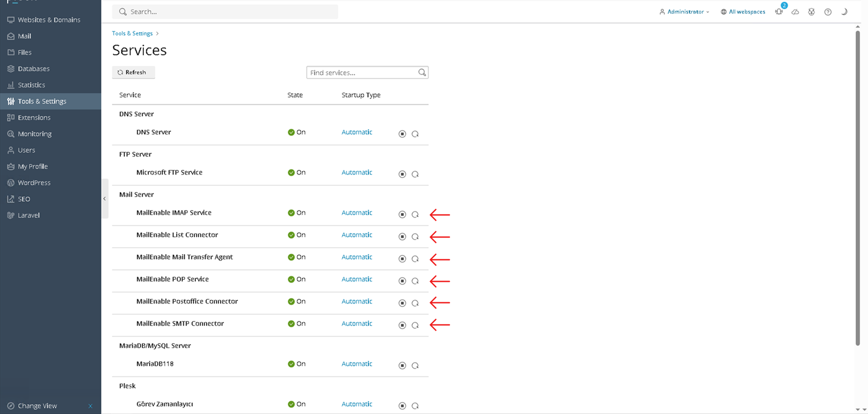Follow Tools & Settings breadcrumb link
868x414 pixels.
click(132, 33)
